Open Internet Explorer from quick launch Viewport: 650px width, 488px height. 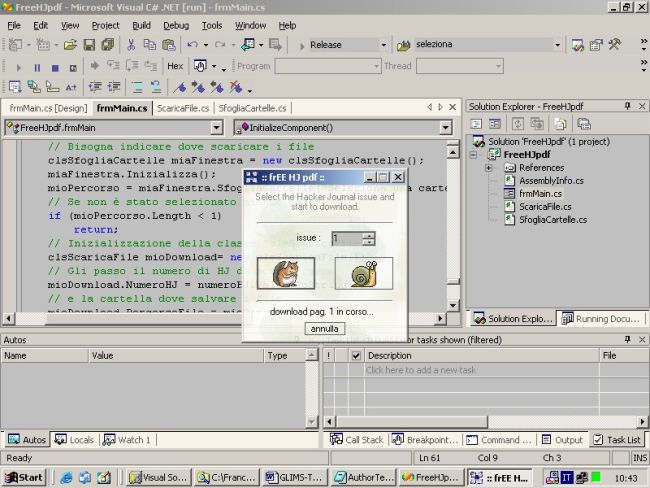pos(66,478)
